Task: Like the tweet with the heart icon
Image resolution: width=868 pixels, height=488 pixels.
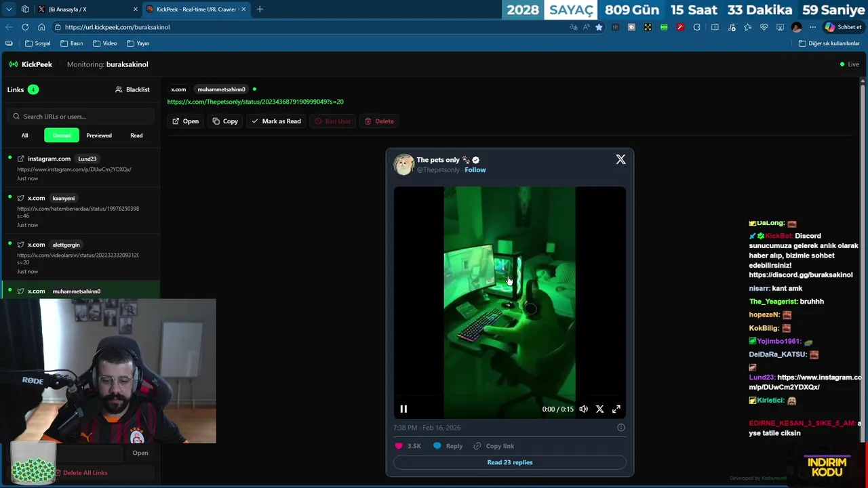Action: point(399,446)
